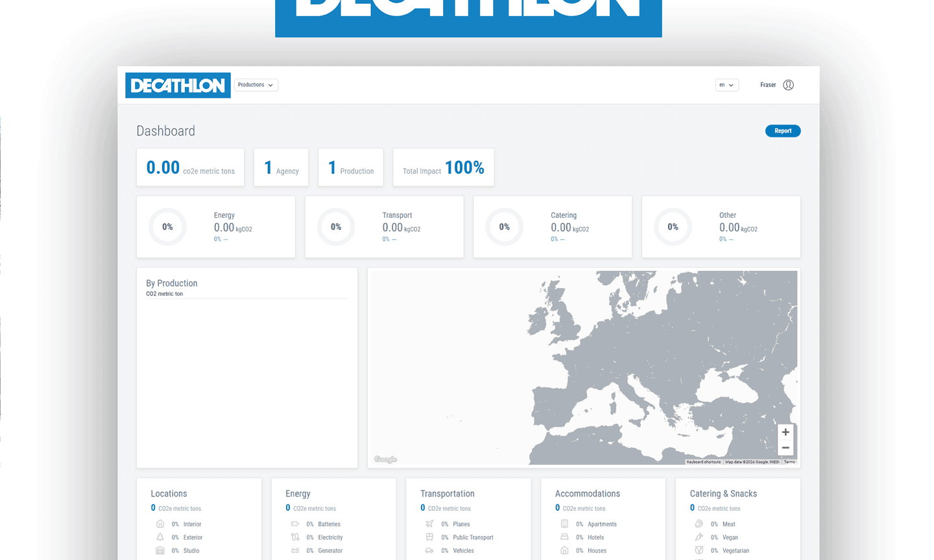Select the Vehicles icon in Transportation panel
This screenshot has height=560, width=934.
(429, 550)
